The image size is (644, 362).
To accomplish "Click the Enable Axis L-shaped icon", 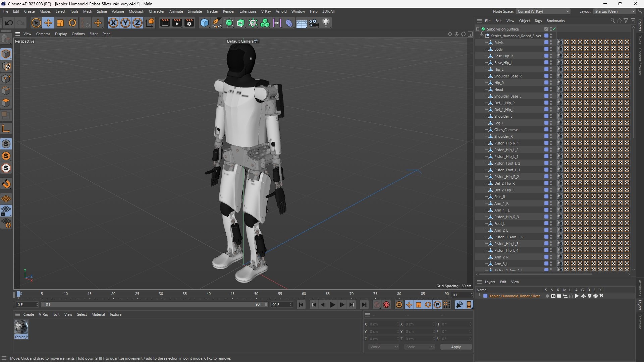I will point(6,128).
